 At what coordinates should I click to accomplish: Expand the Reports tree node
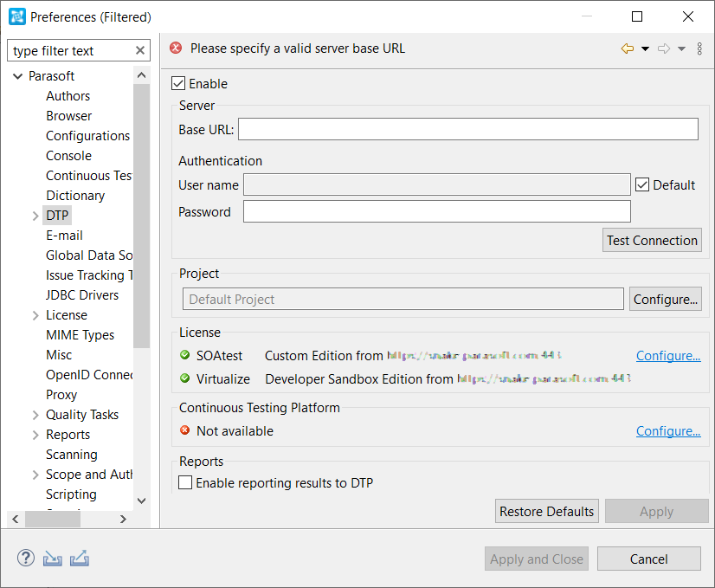tap(35, 436)
